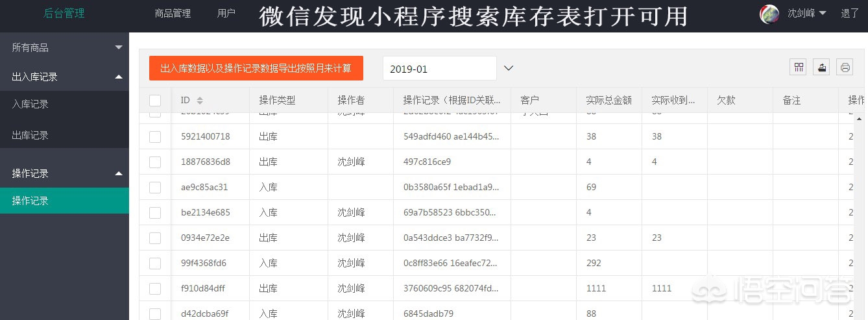
Task: Click the user avatar picture
Action: click(769, 14)
